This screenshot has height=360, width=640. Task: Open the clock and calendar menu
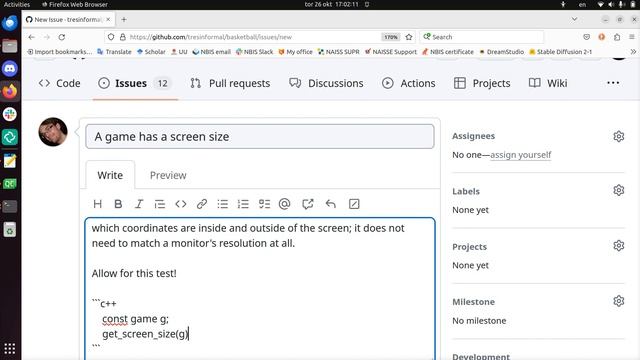(x=331, y=4)
